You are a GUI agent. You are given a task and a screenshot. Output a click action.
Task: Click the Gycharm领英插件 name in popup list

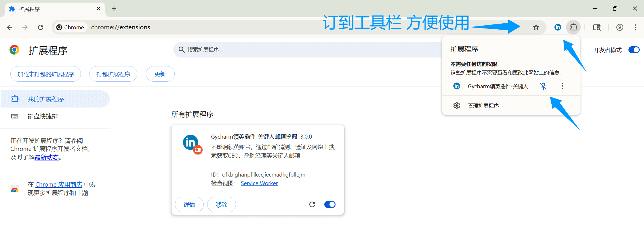coord(500,86)
